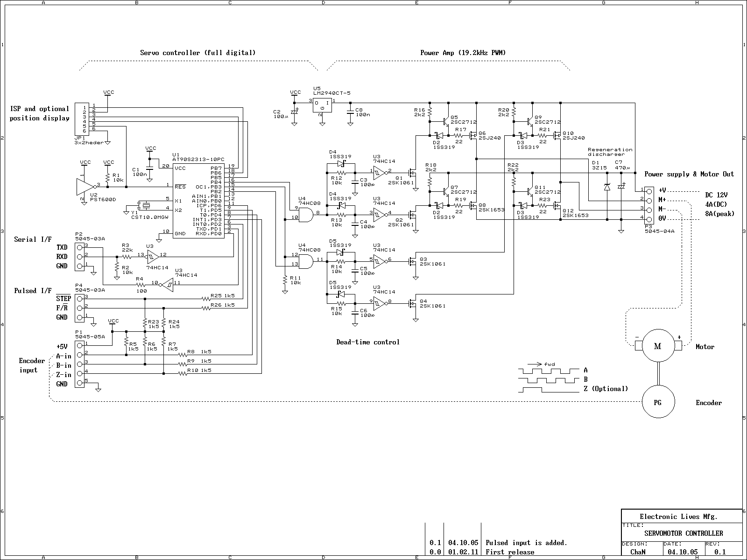This screenshot has height=560, width=747.
Task: Click the "Power Amp (19.2kHz PWM)" heading
Action: (x=463, y=53)
